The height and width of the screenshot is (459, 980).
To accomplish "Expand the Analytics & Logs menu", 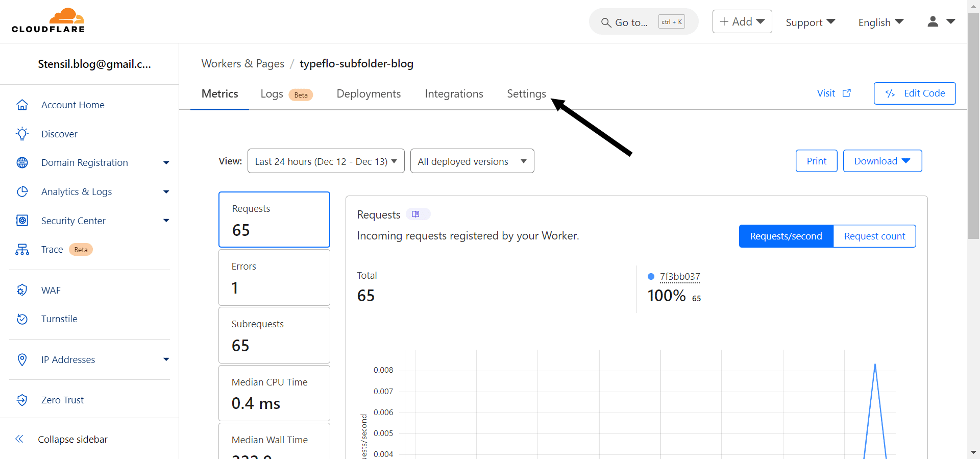I will pos(166,192).
